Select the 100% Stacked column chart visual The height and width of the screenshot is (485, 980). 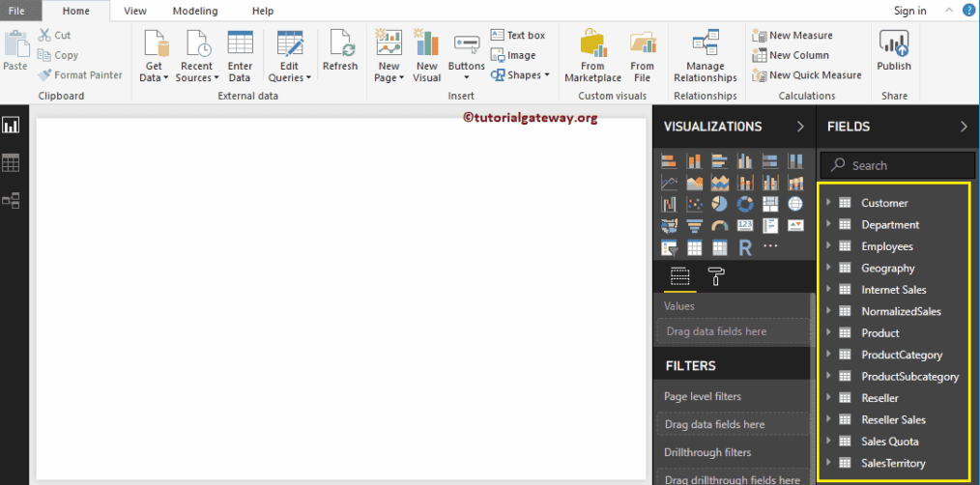tap(795, 161)
